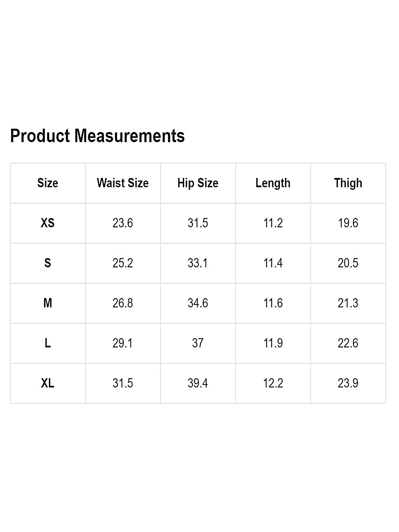This screenshot has width=399, height=532.
Task: Select thigh value 19.6 for XS
Action: tap(348, 223)
